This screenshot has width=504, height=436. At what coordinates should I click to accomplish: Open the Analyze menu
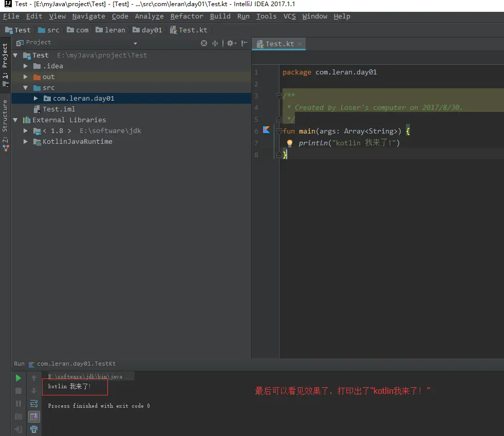pyautogui.click(x=149, y=16)
